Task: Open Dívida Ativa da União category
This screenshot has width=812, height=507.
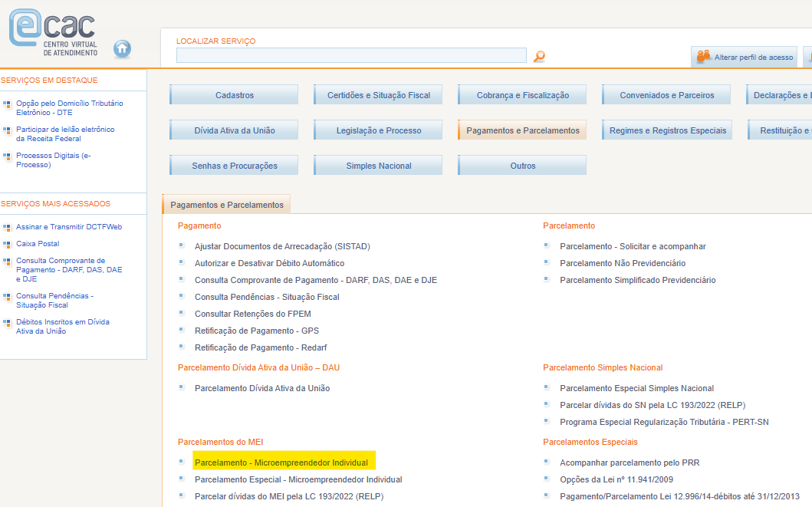Action: coord(234,130)
